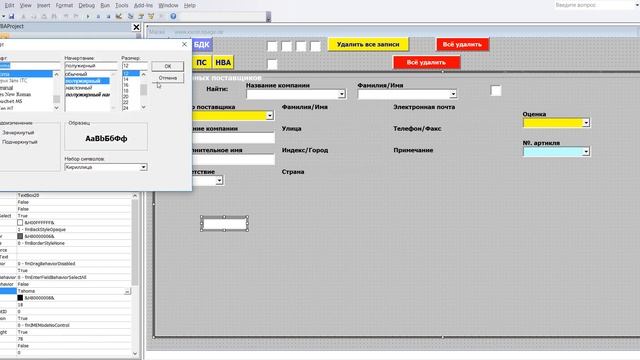640x360 pixels.
Task: Open the Help menu
Action: click(x=189, y=5)
